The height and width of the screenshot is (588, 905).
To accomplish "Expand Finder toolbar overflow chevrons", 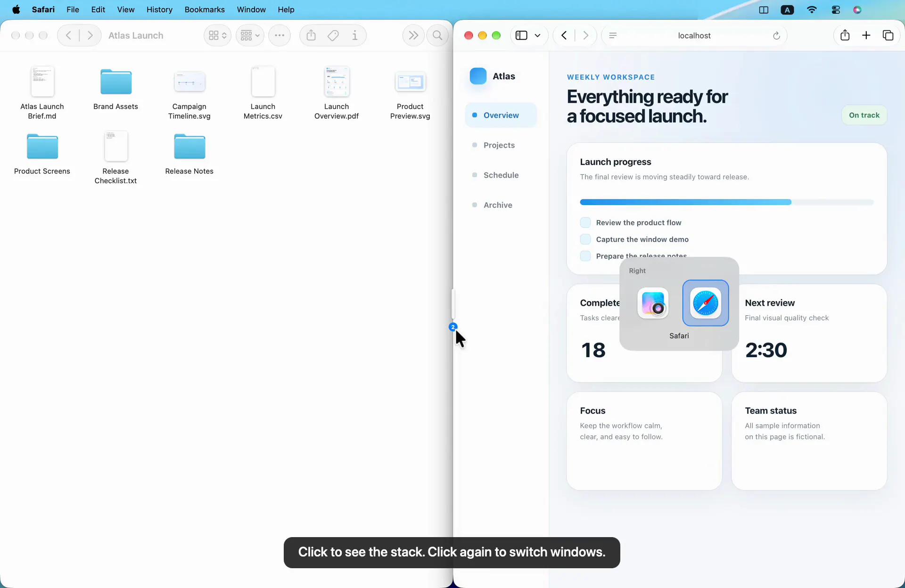I will [x=413, y=35].
